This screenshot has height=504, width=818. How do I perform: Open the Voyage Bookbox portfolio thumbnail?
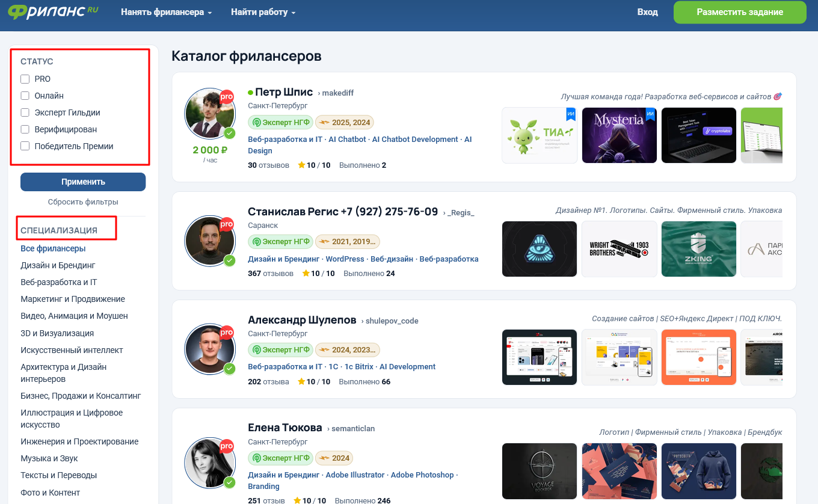pos(540,472)
